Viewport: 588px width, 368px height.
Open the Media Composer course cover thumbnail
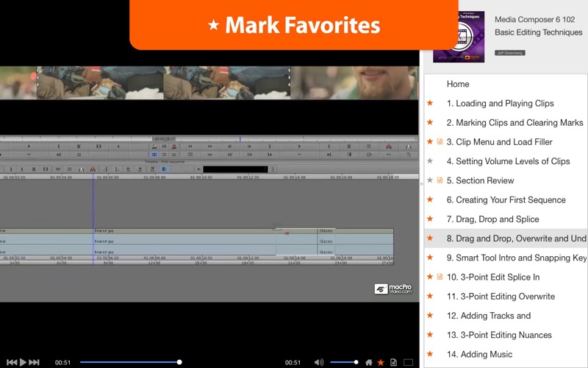pos(459,37)
